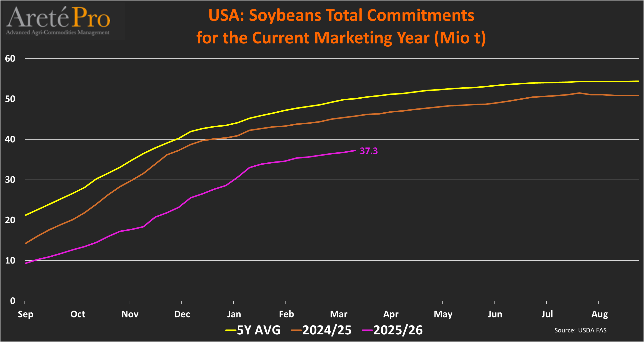Click the title line 'for the Current Marketing Year'

[x=341, y=38]
